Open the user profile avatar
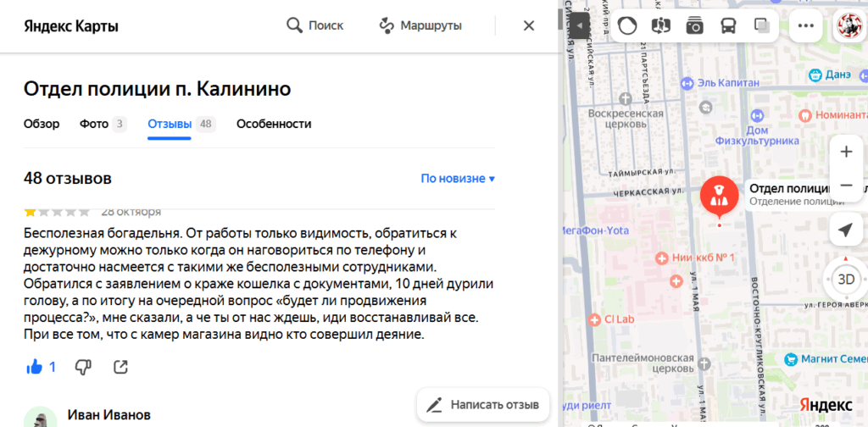 (849, 25)
